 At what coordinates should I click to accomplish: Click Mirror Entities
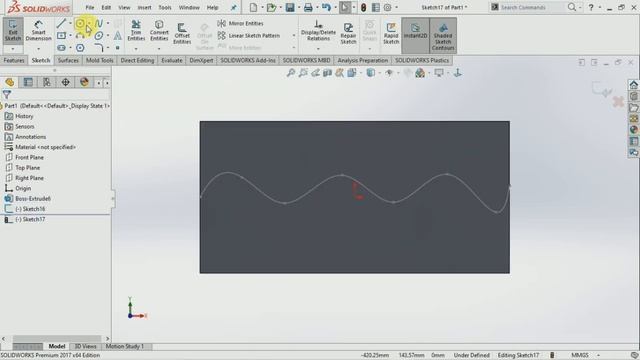(240, 23)
